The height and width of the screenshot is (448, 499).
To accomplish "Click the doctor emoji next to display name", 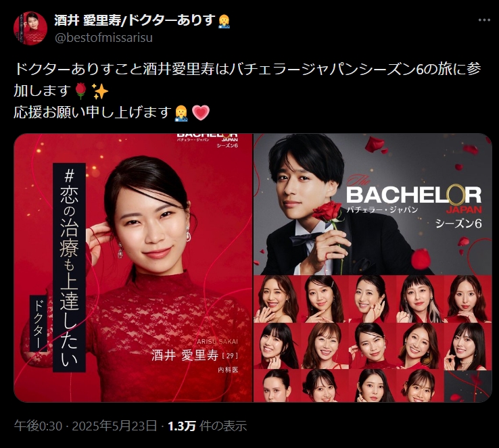I will tap(224, 21).
